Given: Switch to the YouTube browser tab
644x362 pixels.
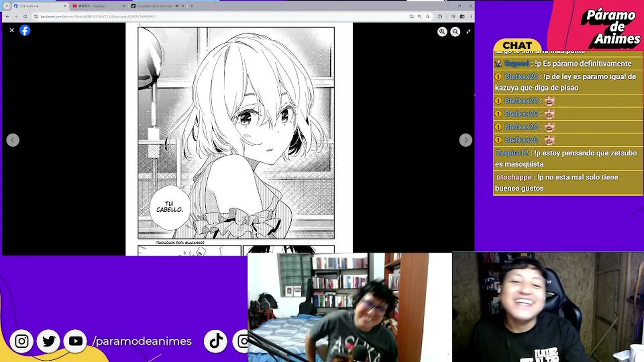Looking at the screenshot, I should (x=98, y=6).
